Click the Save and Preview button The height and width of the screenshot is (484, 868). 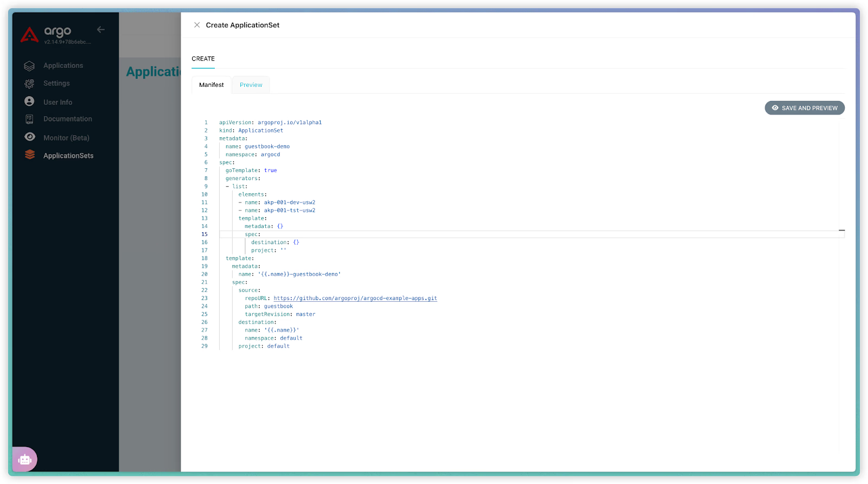(x=805, y=108)
